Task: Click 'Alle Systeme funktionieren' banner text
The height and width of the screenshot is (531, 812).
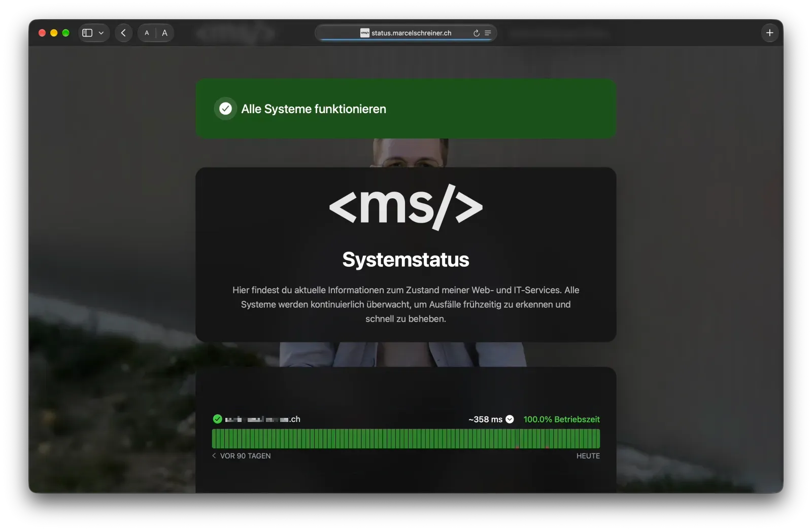Action: (x=314, y=109)
